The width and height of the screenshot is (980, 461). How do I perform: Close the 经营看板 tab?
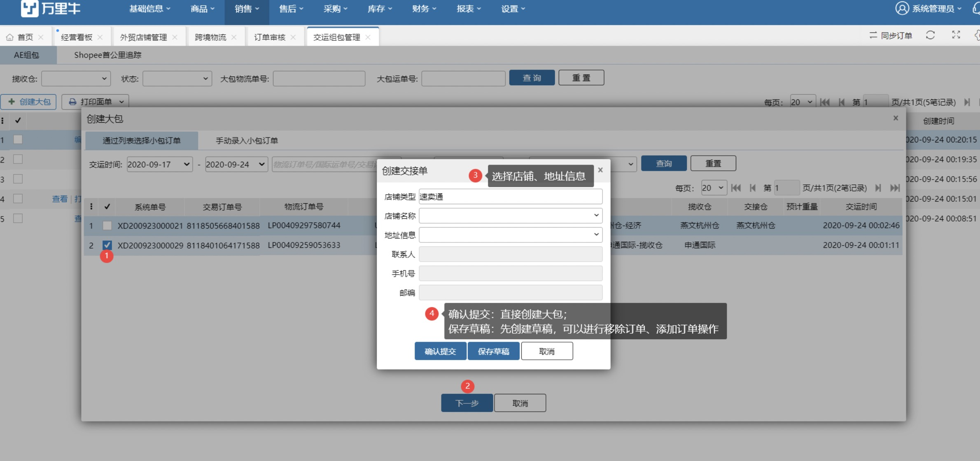(100, 37)
